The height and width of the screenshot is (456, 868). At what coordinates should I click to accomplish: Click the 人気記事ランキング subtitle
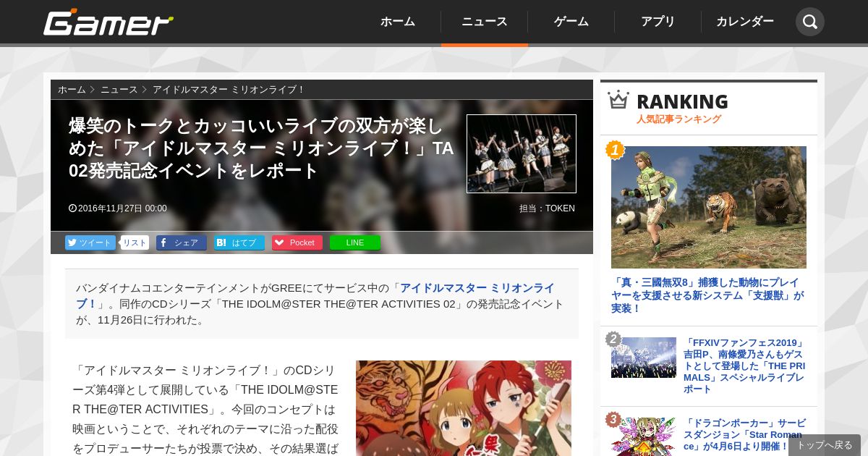(x=678, y=119)
